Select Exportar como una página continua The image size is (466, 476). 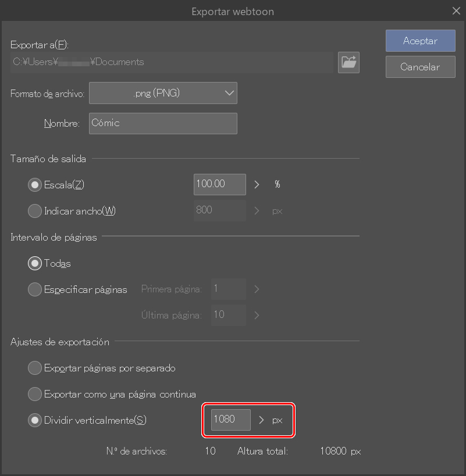(x=35, y=394)
